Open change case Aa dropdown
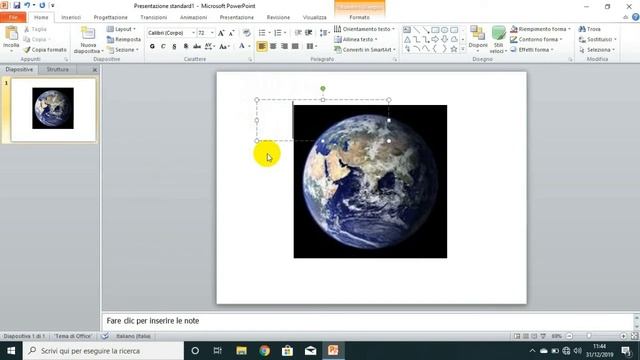Screen dimensions: 640x360 [x=224, y=47]
